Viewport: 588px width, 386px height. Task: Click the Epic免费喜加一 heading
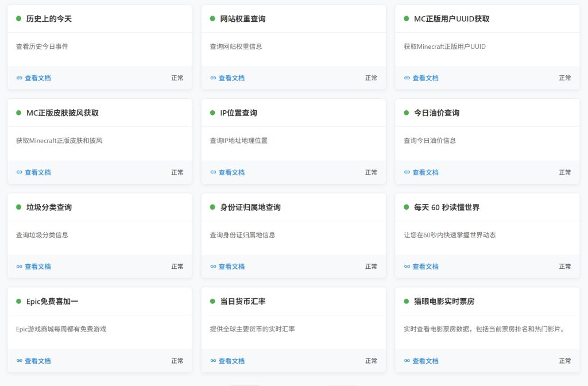(52, 301)
